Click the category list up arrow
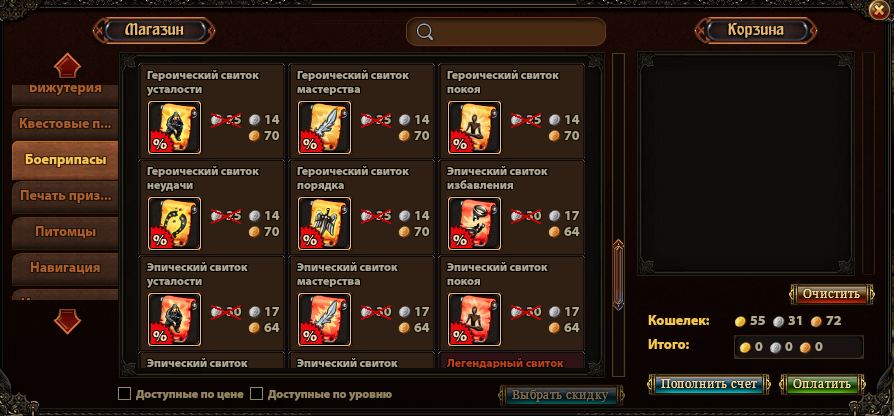Screen dimensions: 894x416 tap(67, 66)
